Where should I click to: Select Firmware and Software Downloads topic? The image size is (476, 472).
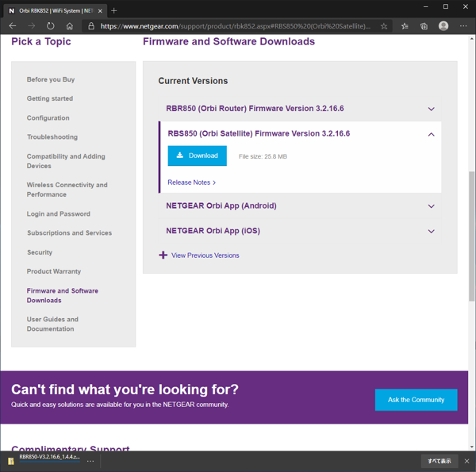pos(62,295)
